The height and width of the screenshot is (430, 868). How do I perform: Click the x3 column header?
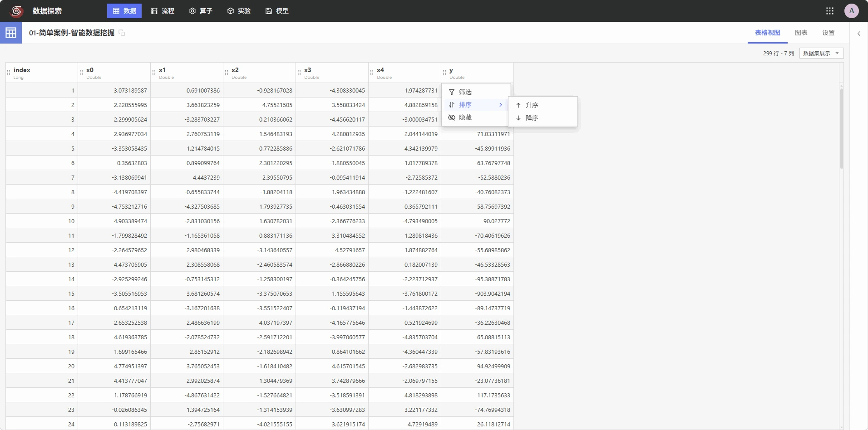tap(332, 73)
